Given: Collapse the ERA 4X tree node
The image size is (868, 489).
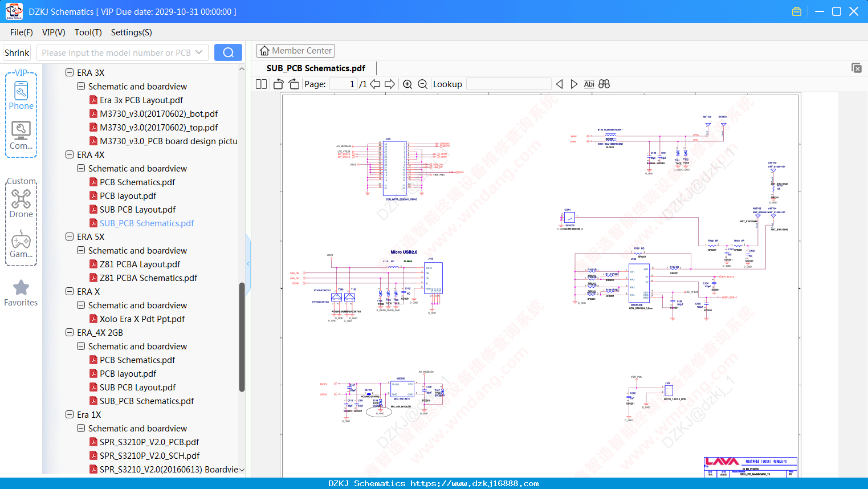Looking at the screenshot, I should point(70,154).
